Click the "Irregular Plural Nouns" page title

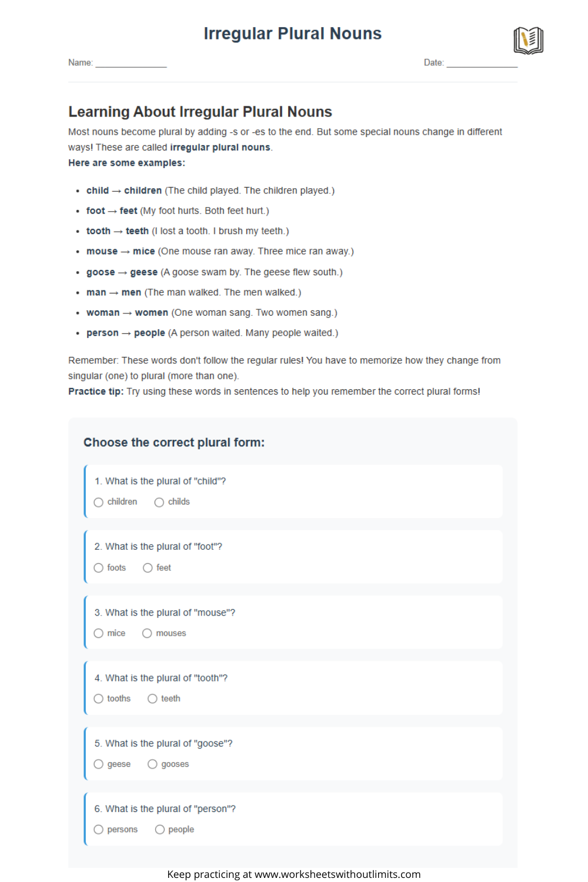293,34
